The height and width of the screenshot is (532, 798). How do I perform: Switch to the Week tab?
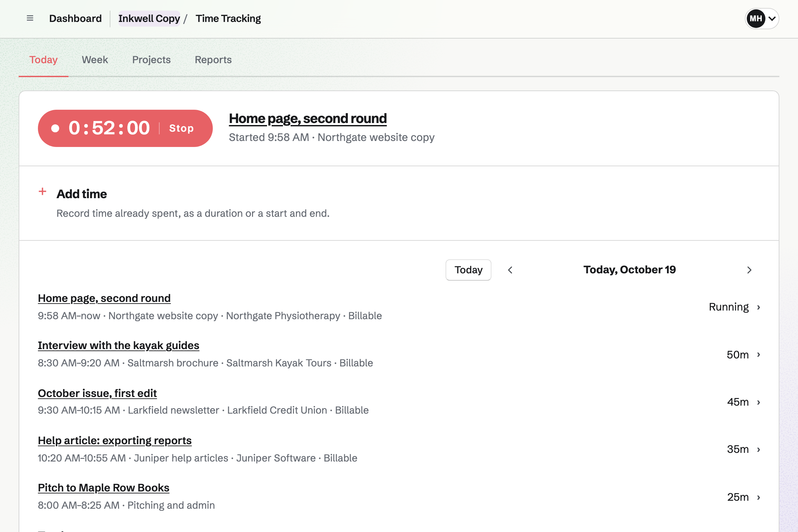click(x=95, y=60)
